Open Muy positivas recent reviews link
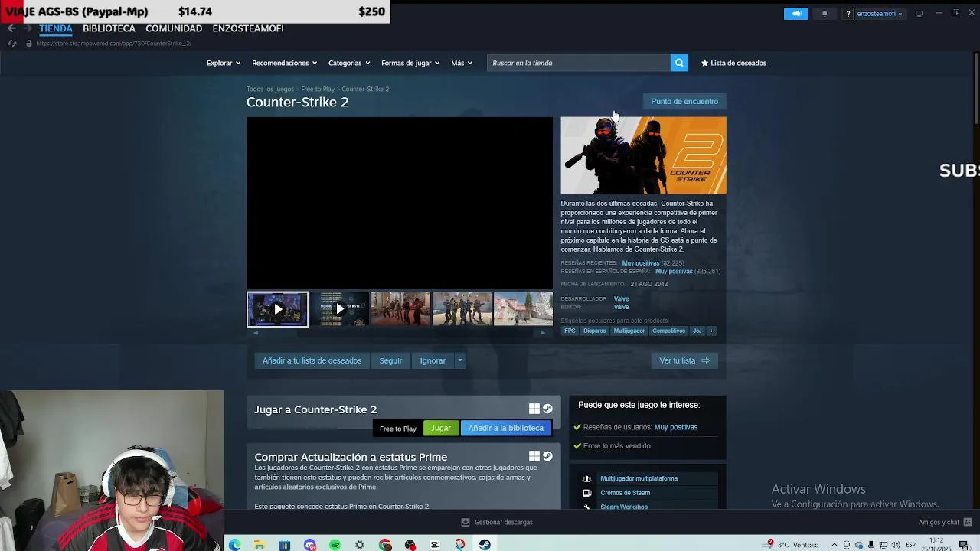This screenshot has width=980, height=551. pyautogui.click(x=641, y=262)
